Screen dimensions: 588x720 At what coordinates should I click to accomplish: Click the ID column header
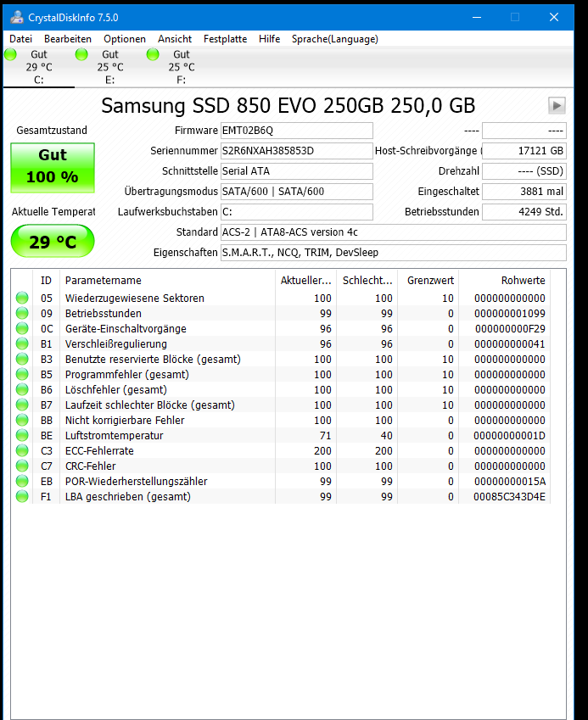click(46, 280)
